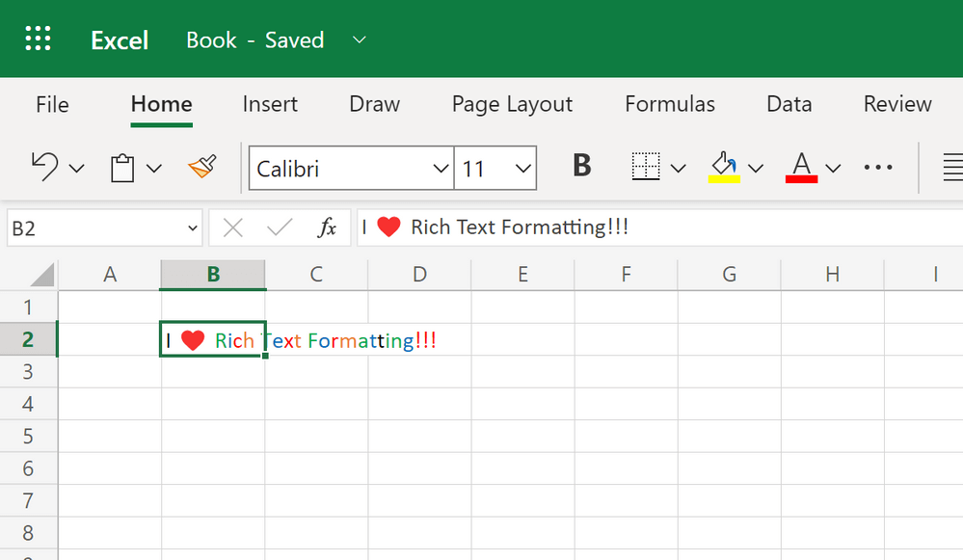Switch to the Draw tab
Image resolution: width=963 pixels, height=560 pixels.
[375, 104]
